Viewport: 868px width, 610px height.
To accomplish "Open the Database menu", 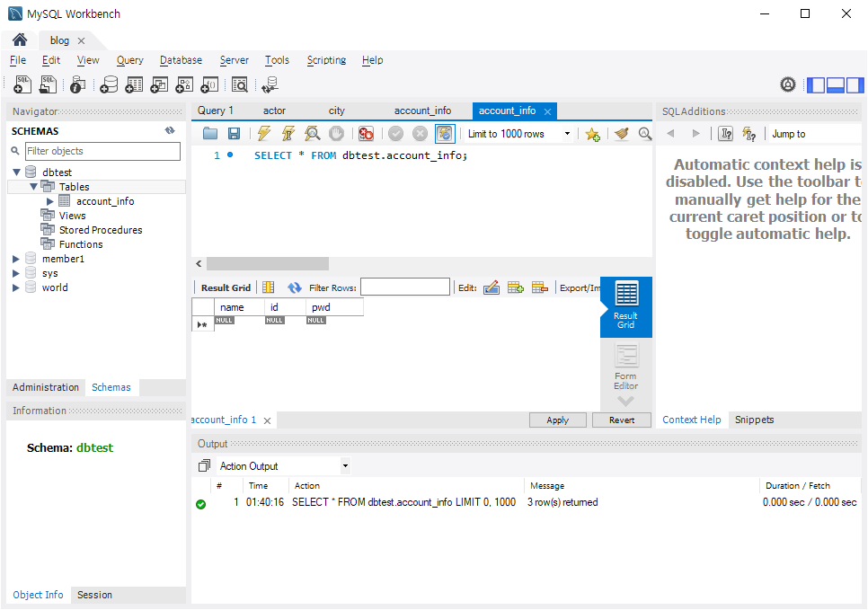I will [x=181, y=60].
